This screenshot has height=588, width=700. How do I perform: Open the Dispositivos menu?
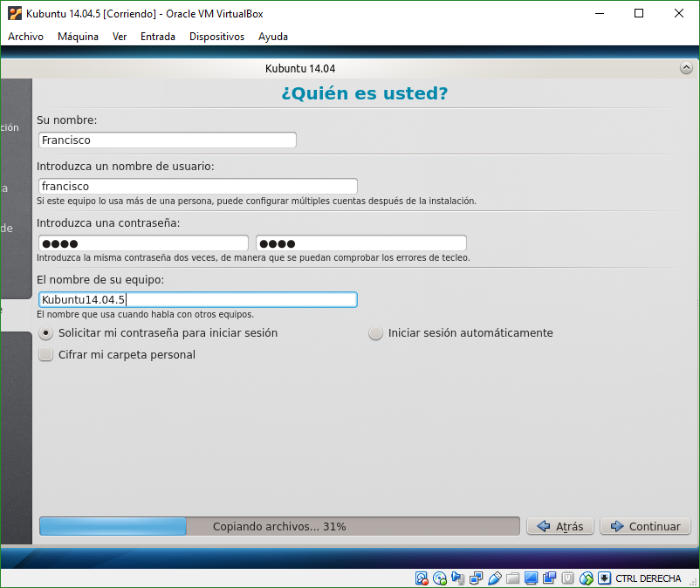pyautogui.click(x=216, y=37)
